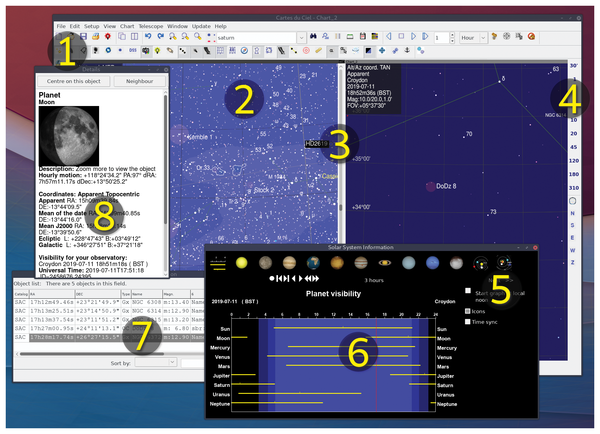
Task: Click the binoculars search icon
Action: coord(313,36)
